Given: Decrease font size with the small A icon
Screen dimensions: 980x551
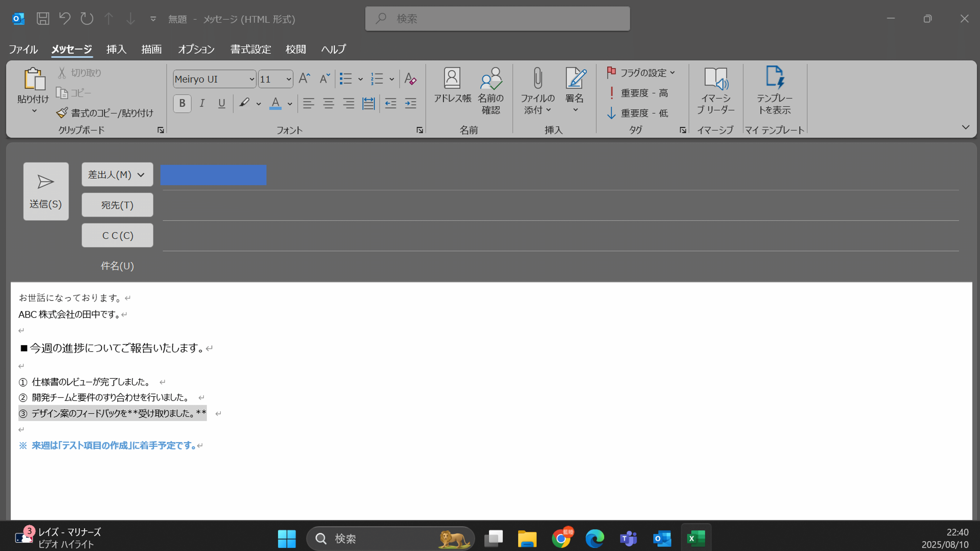Looking at the screenshot, I should 325,79.
